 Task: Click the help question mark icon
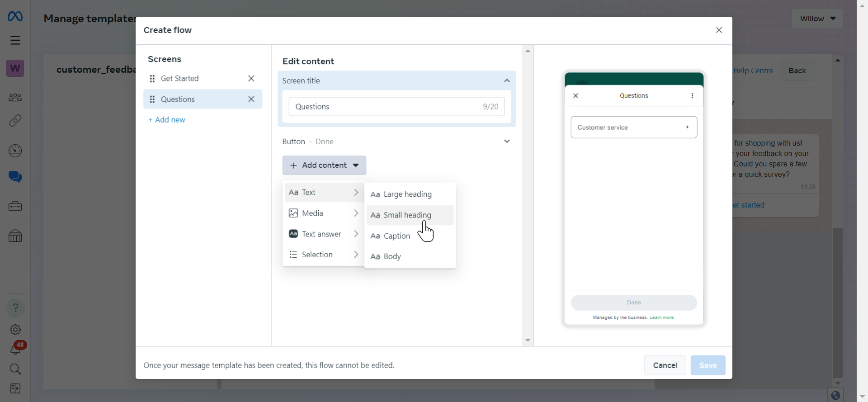click(x=15, y=308)
